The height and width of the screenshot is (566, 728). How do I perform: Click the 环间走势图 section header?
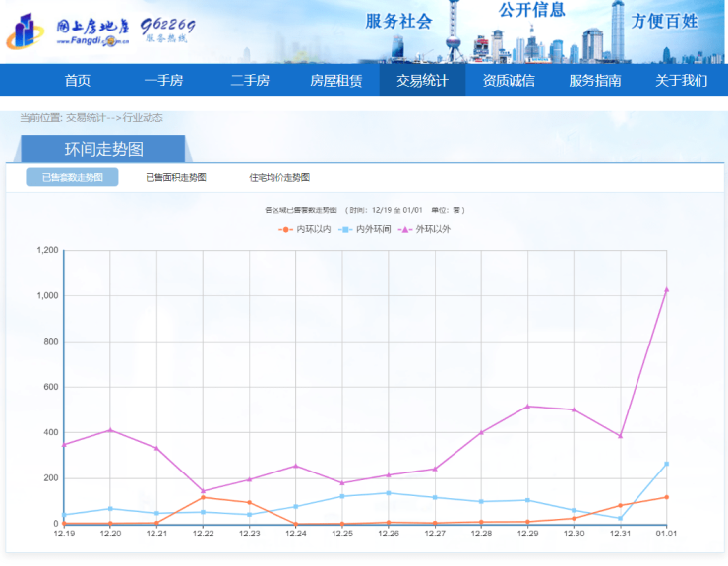click(103, 149)
